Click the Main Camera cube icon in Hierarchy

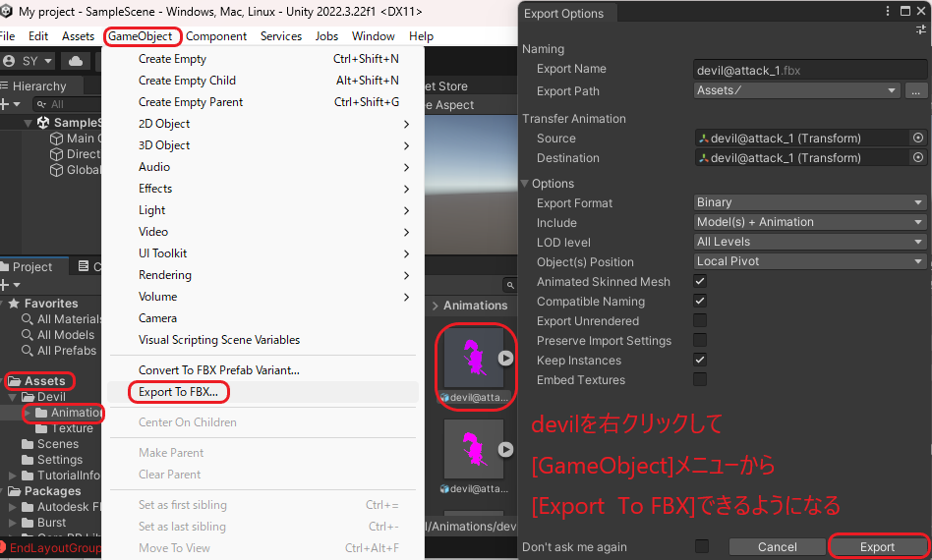coord(56,139)
